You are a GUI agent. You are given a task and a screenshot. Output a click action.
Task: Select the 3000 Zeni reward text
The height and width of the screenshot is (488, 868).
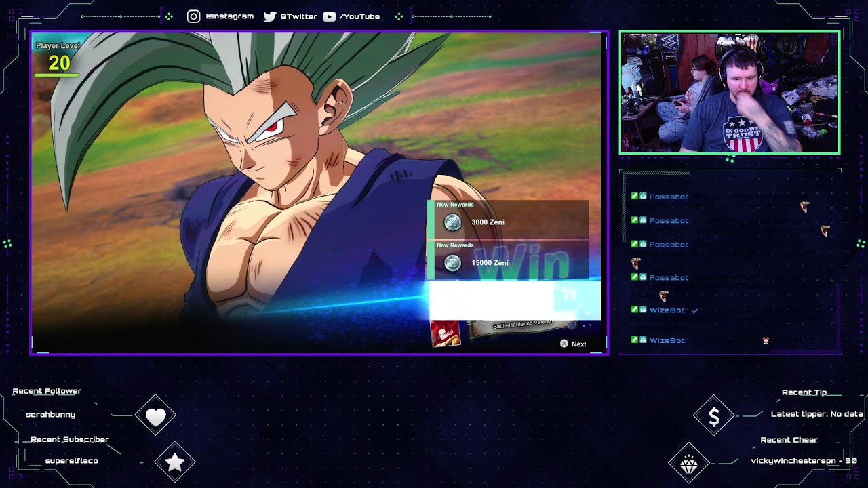488,222
